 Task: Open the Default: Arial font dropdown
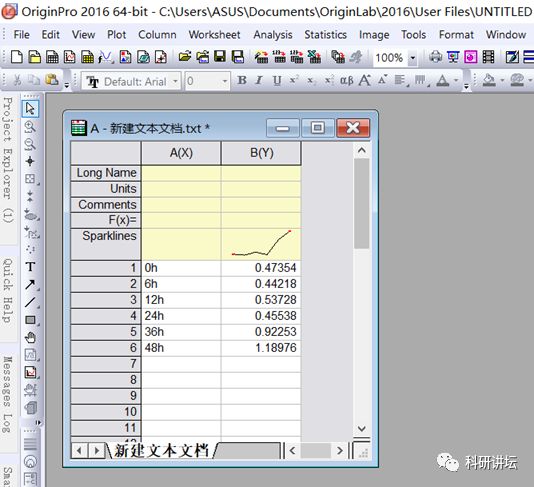[175, 81]
